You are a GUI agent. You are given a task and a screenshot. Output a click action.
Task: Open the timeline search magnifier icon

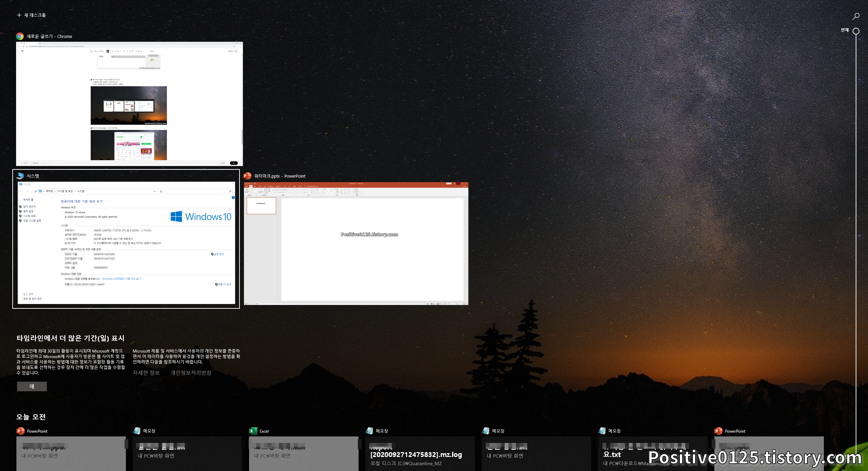tap(856, 16)
